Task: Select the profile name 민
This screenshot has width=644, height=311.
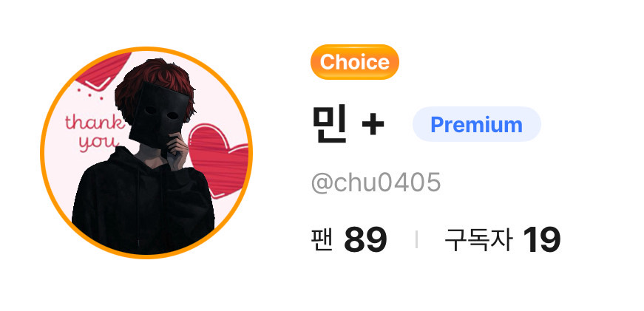Action: (x=330, y=124)
